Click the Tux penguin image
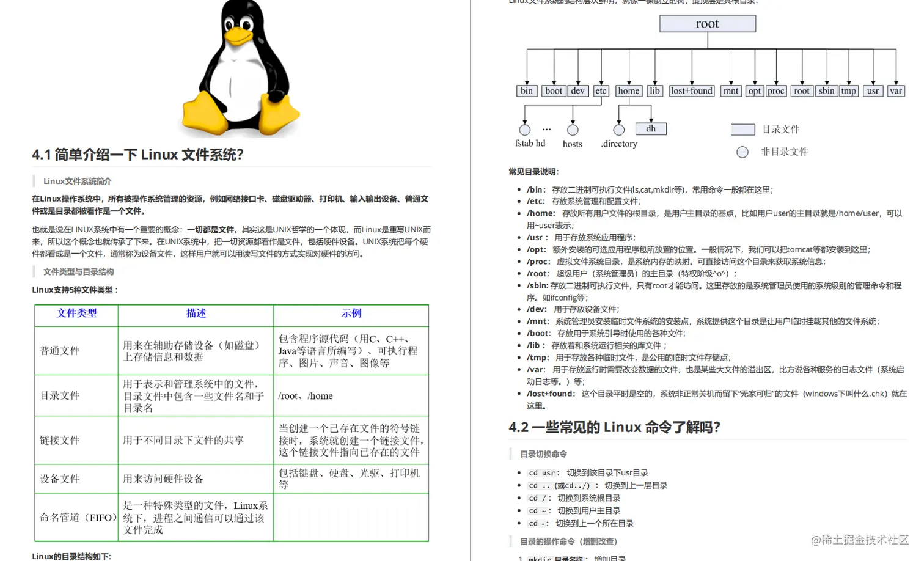The width and height of the screenshot is (924, 561). (240, 67)
